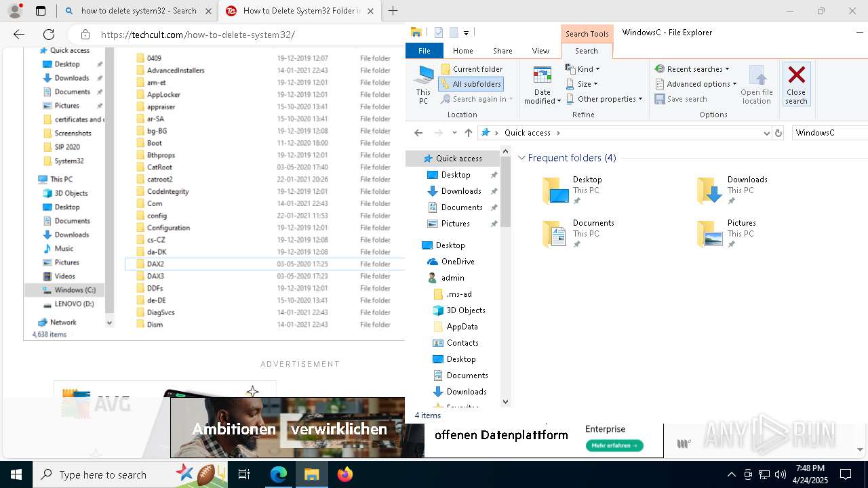Click Open file location button
Image resolution: width=868 pixels, height=488 pixels.
pos(757,85)
